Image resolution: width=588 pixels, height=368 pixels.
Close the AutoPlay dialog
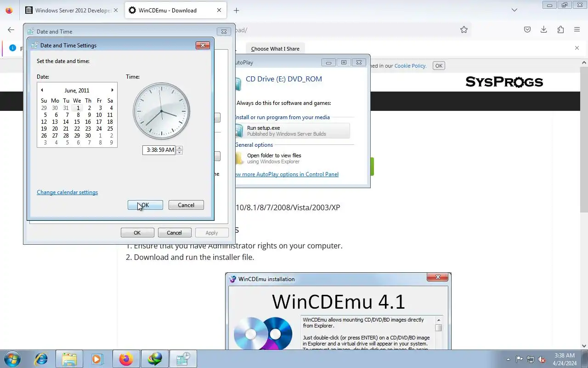tap(359, 62)
